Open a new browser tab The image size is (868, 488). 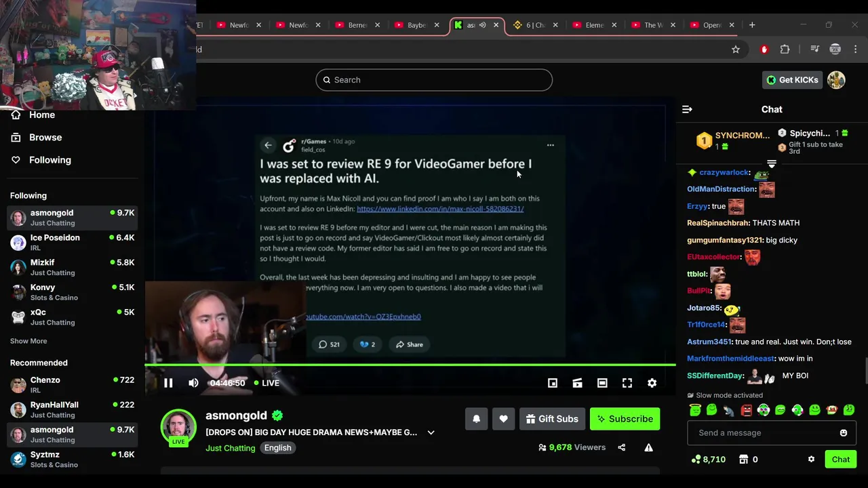pyautogui.click(x=752, y=25)
